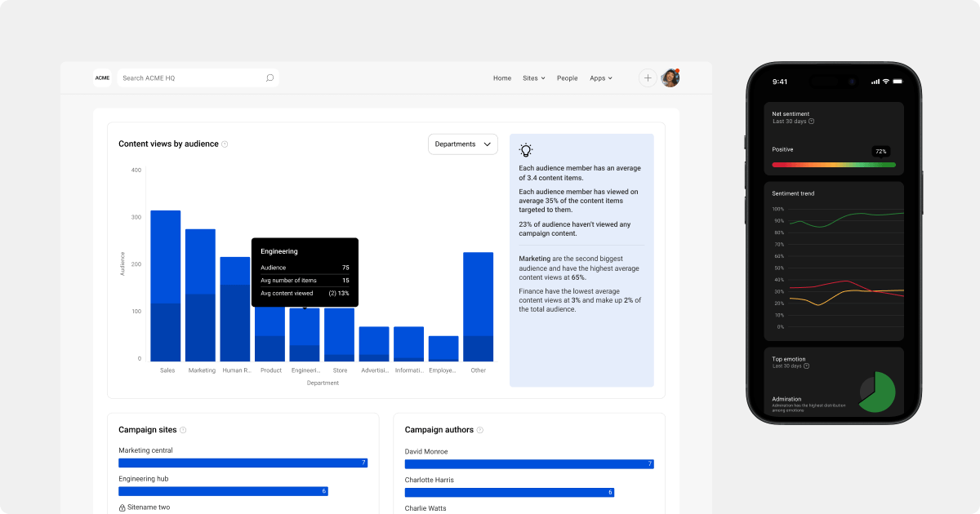Click the Advertisi… axis label

(376, 370)
